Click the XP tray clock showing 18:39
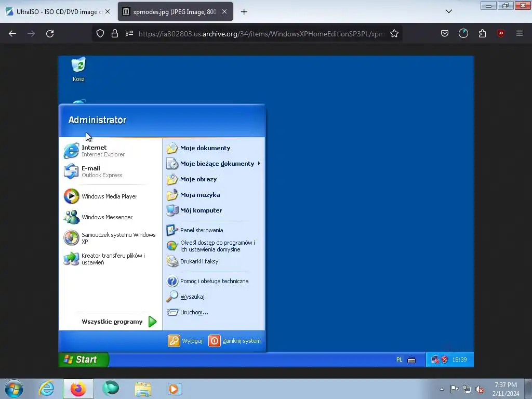532x399 pixels. pyautogui.click(x=459, y=360)
